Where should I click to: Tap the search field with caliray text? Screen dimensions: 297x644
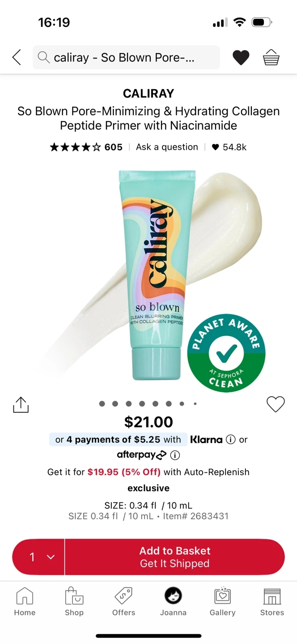tap(126, 57)
